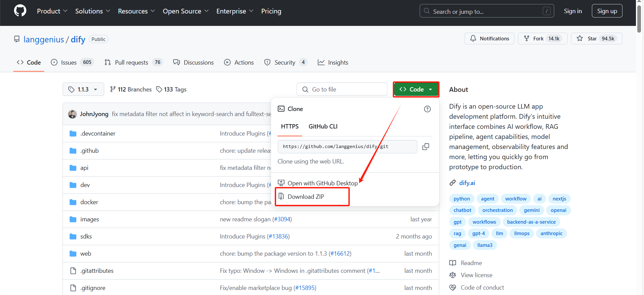Screen dimensions: 644x295
Task: Open the dev folder
Action: (85, 185)
